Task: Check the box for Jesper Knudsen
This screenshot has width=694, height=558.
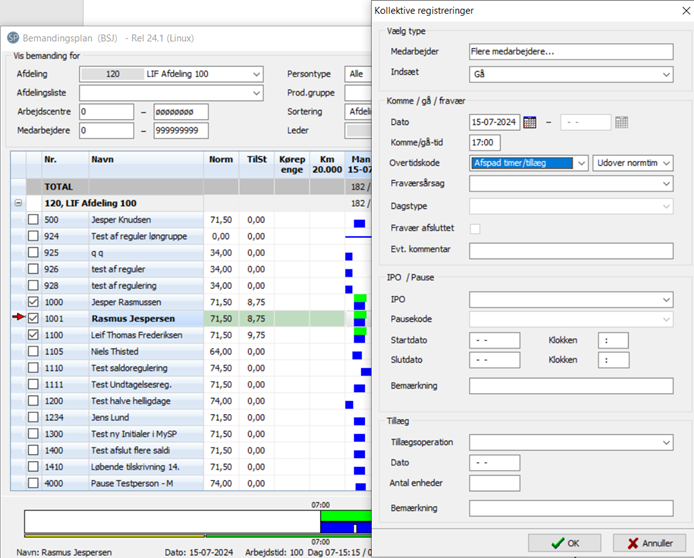Action: point(34,219)
